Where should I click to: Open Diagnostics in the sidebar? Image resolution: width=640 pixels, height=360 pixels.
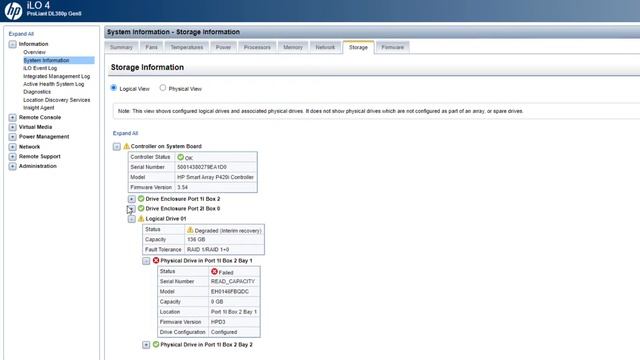point(37,92)
